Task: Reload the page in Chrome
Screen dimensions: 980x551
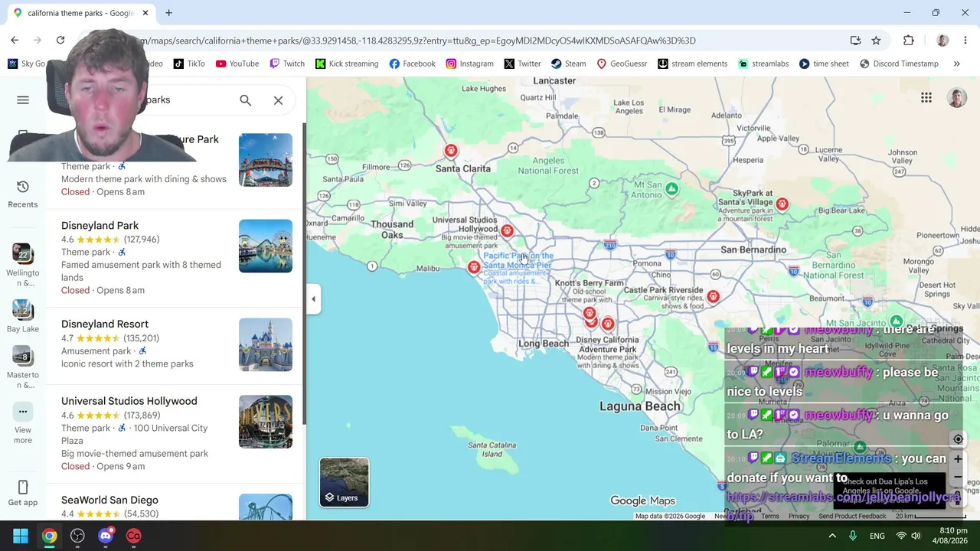Action: pos(60,41)
